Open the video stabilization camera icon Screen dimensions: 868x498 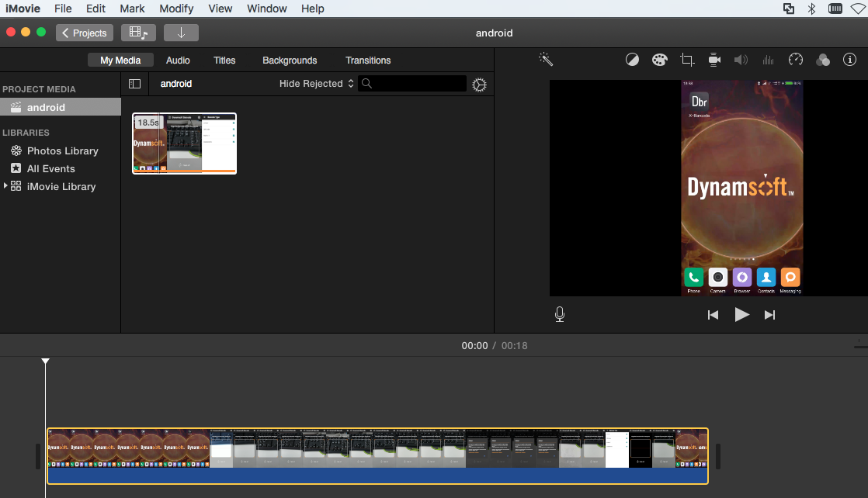714,60
